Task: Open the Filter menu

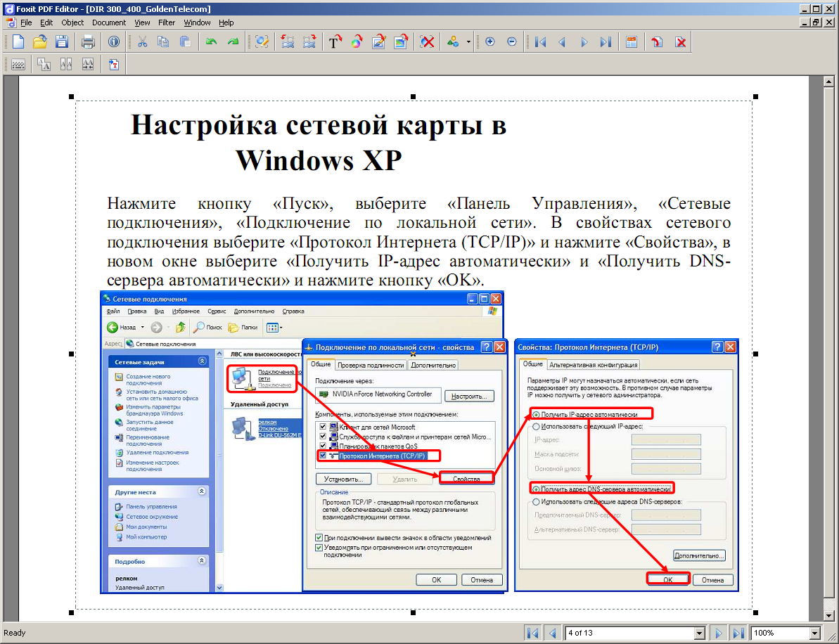Action: 167,22
